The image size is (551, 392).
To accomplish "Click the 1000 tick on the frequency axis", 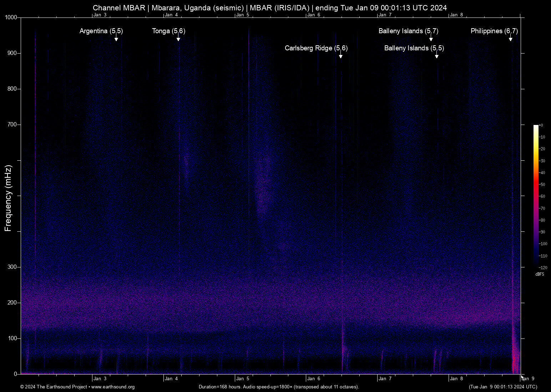I will (x=11, y=17).
